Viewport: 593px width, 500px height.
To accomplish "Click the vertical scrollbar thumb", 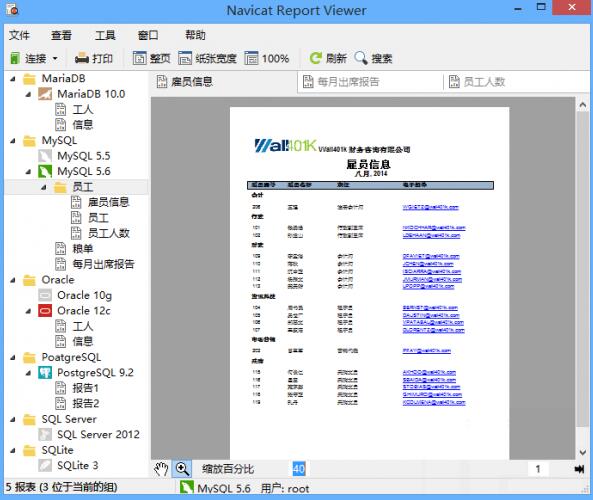I will (582, 269).
